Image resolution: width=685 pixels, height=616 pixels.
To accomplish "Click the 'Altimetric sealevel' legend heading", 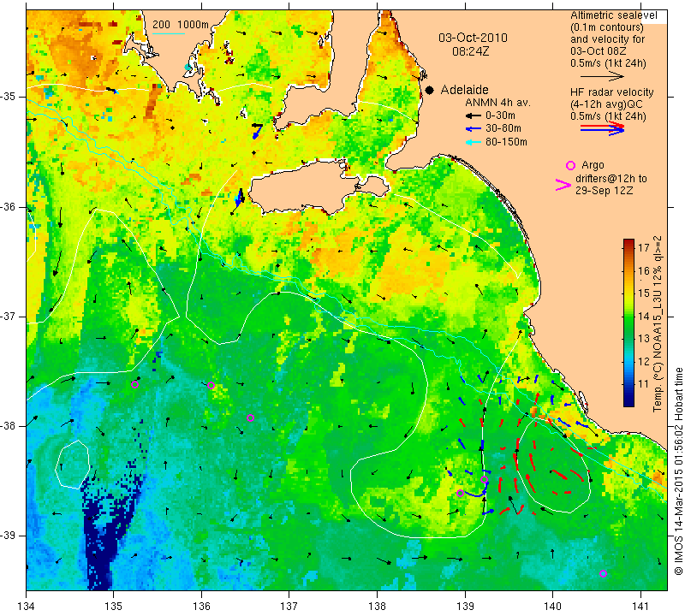I will point(614,15).
